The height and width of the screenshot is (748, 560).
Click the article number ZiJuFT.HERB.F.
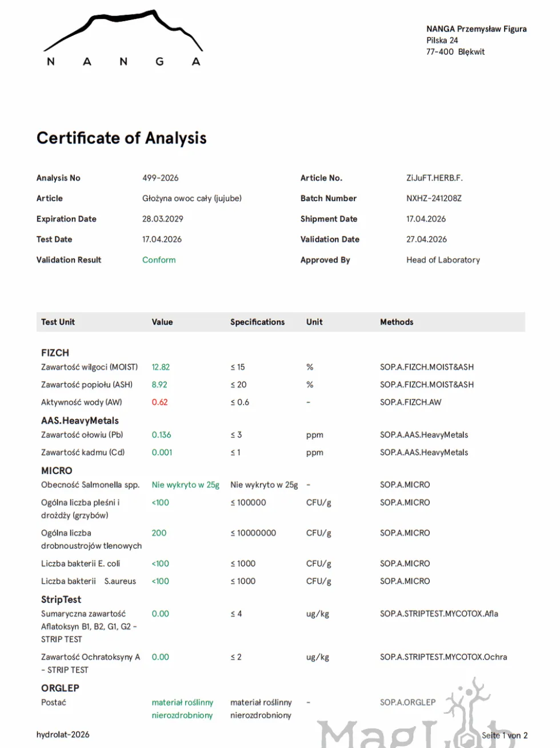(x=434, y=178)
